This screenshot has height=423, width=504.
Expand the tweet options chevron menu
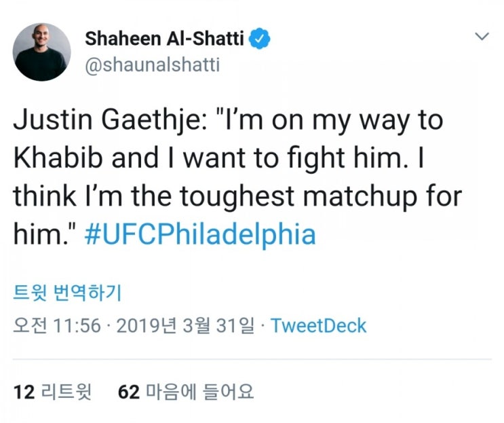click(x=482, y=36)
